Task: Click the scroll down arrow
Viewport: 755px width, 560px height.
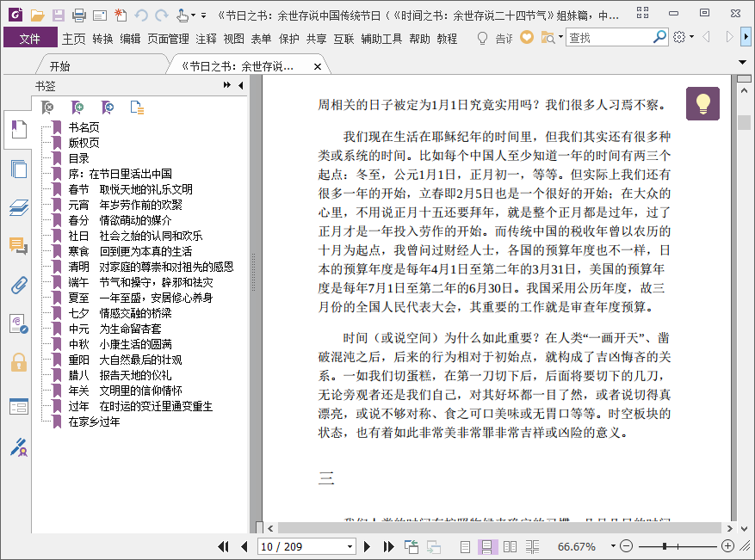Action: [744, 528]
